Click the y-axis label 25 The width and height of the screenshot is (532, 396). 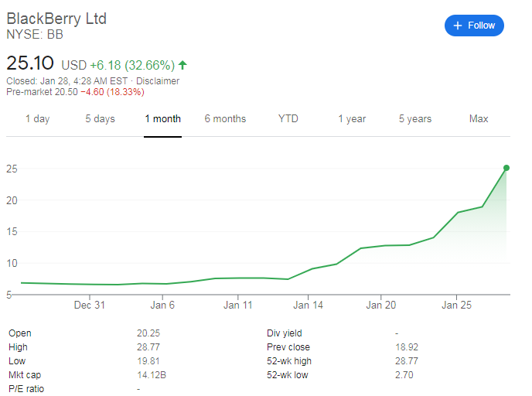[12, 169]
